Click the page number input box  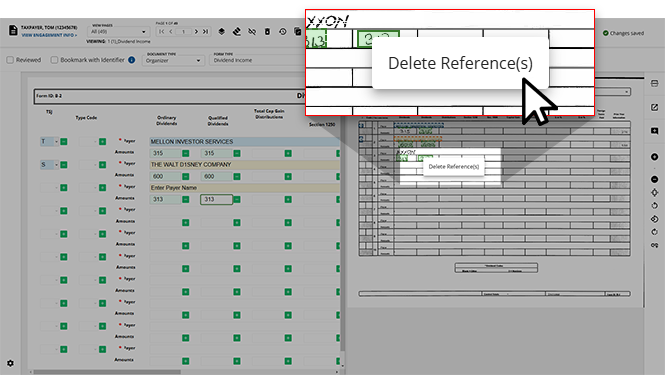[x=183, y=31]
